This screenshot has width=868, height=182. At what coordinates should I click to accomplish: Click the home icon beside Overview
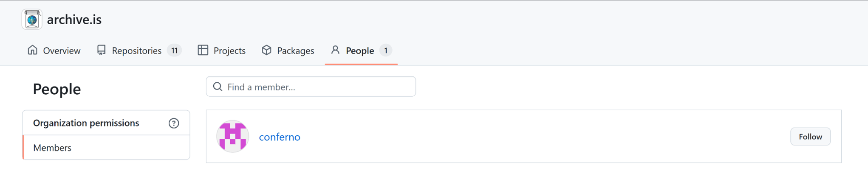[x=33, y=50]
